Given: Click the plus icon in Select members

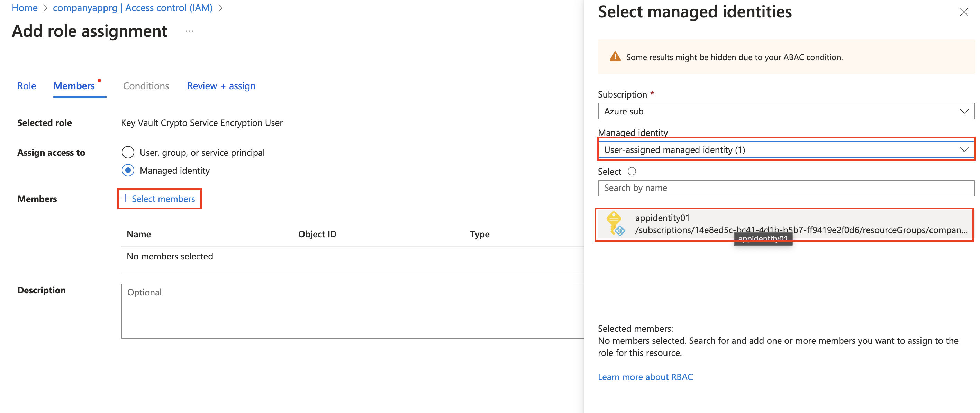Looking at the screenshot, I should (125, 198).
